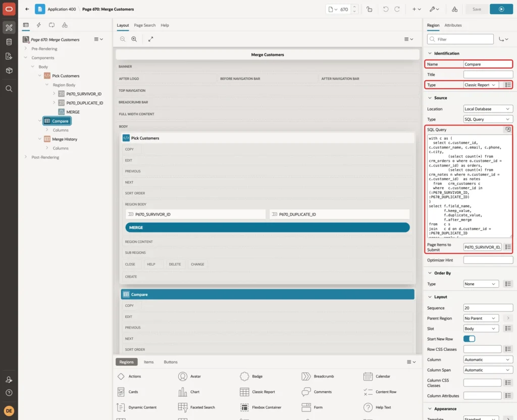Click the page lock icon

[369, 9]
